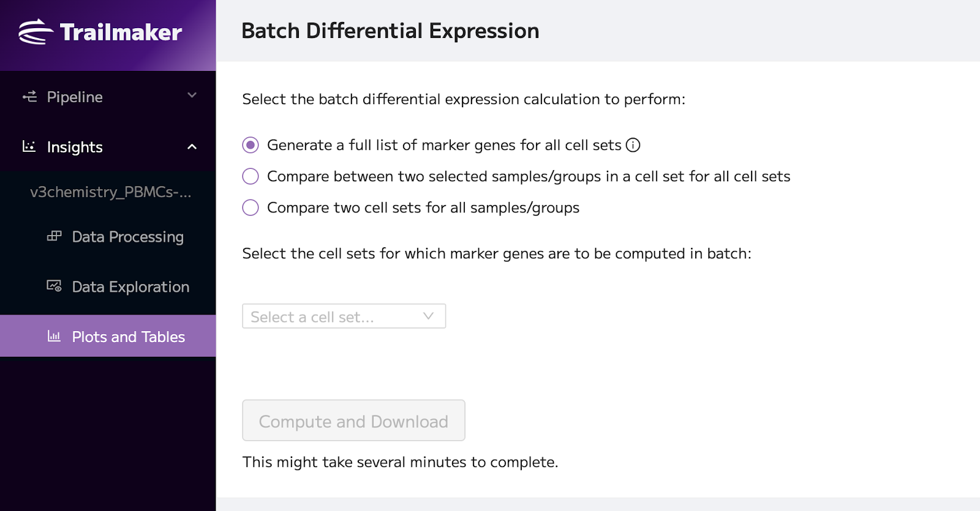The image size is (980, 511).
Task: Open the Data Exploration menu item
Action: 108,287
